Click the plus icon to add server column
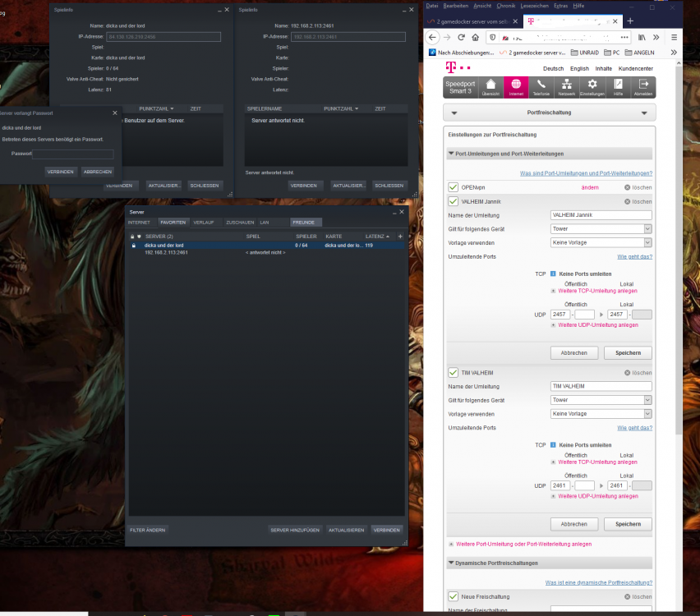This screenshot has width=700, height=616. [400, 237]
